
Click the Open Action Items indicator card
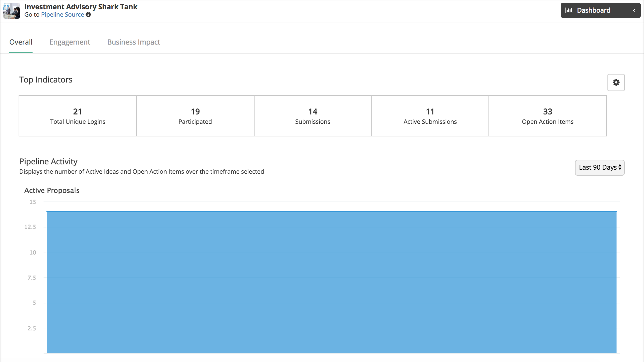pyautogui.click(x=548, y=116)
